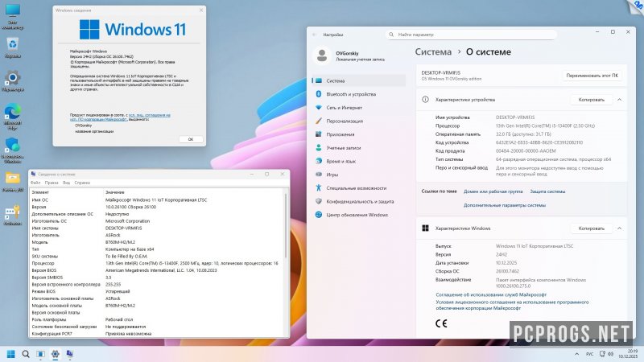The image size is (644, 362).
Task: Open the Файл menu in System Information
Action: [x=35, y=183]
